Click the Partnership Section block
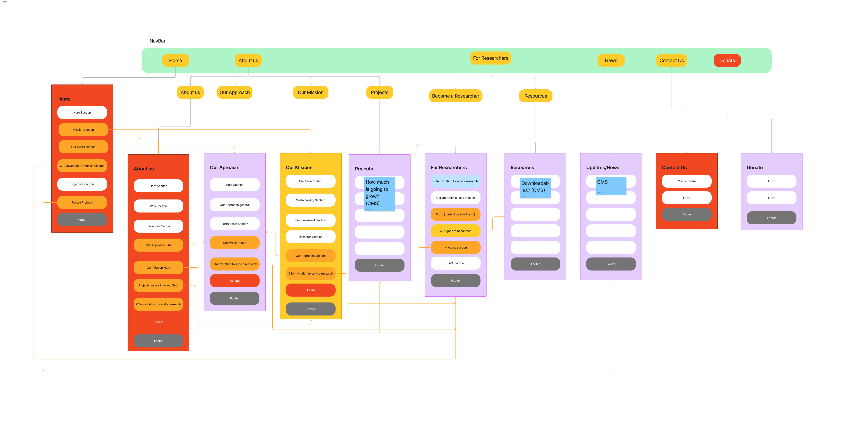 pos(235,224)
